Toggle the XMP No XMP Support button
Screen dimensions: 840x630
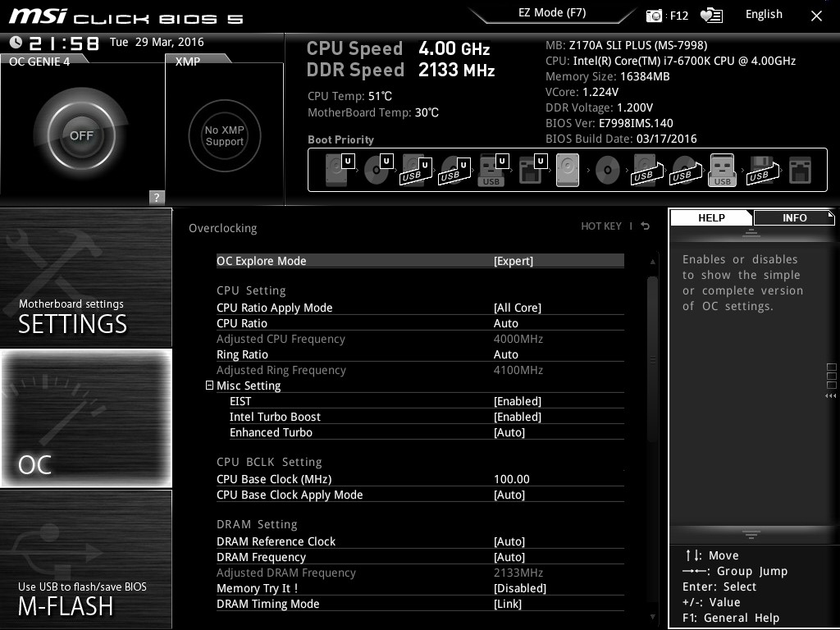click(225, 135)
